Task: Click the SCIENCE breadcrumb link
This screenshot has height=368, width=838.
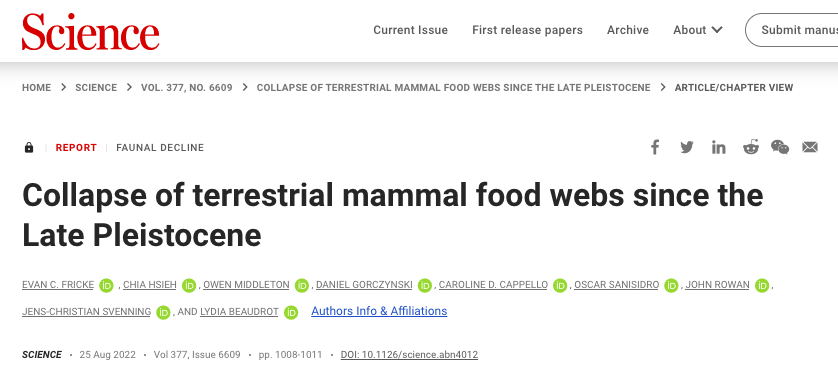Action: point(96,88)
